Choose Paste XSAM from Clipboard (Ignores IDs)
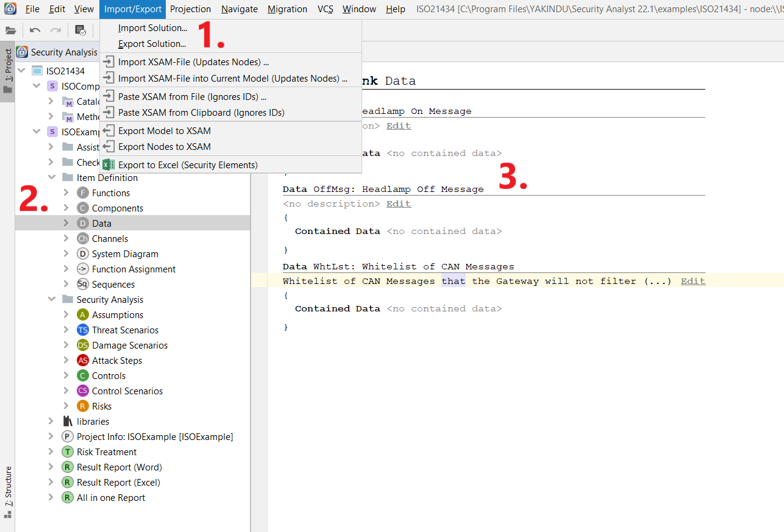This screenshot has height=532, width=784. coord(201,112)
